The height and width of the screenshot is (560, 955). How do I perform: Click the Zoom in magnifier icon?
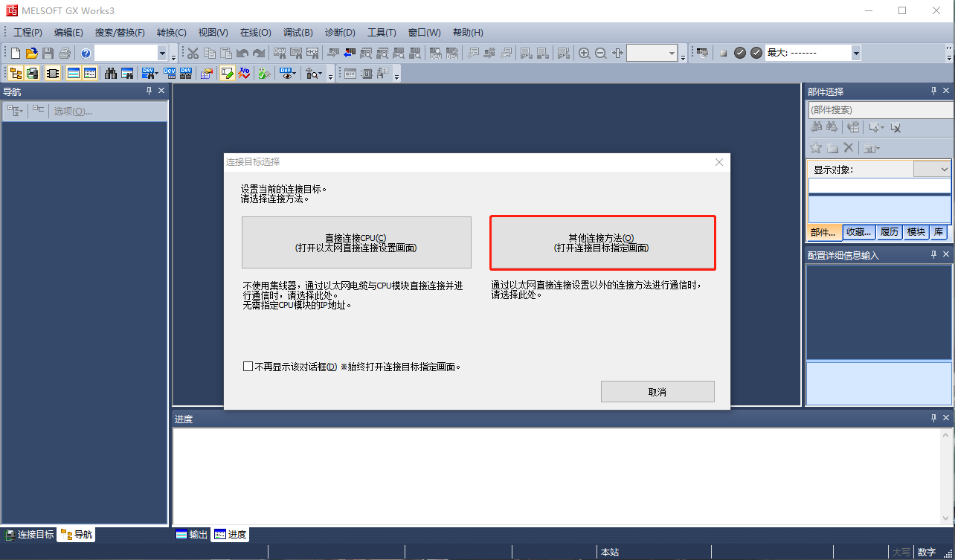point(584,53)
